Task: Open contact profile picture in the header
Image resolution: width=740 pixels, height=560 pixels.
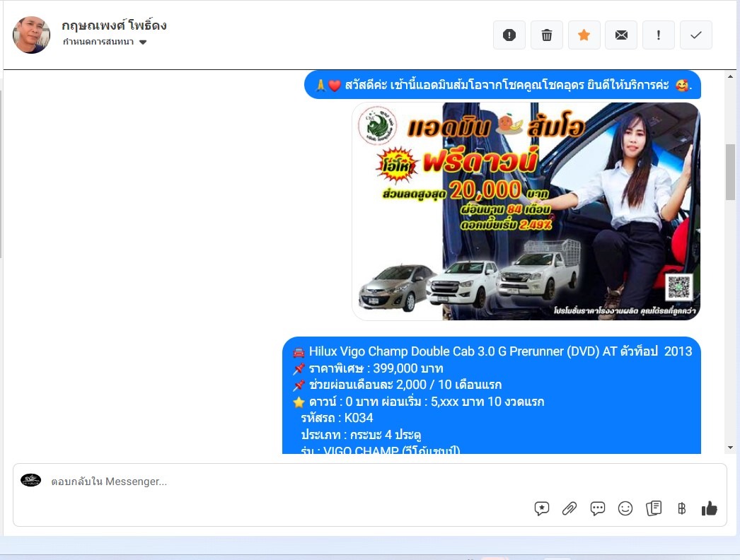Action: [x=31, y=35]
